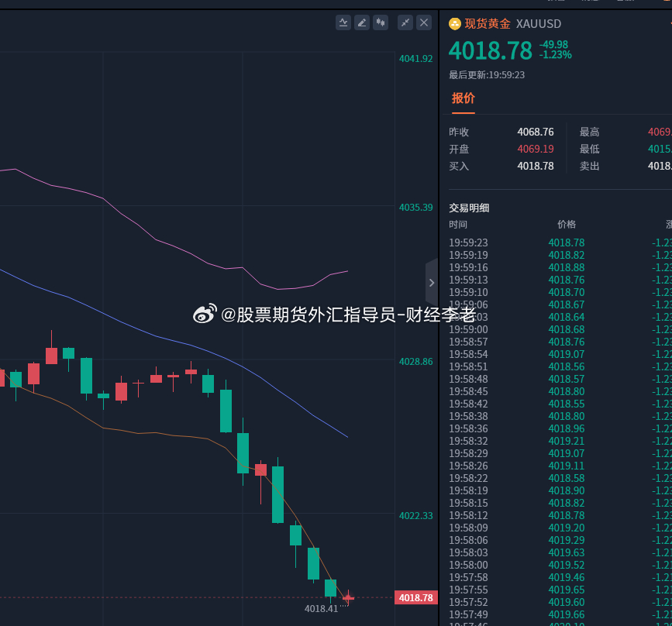Select trade row at 19:58:29
The width and height of the screenshot is (672, 626).
point(560,454)
